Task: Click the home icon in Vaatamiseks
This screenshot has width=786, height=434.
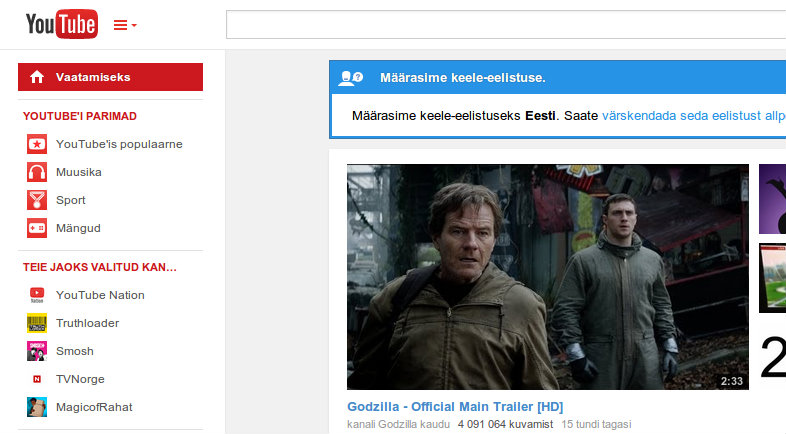Action: pyautogui.click(x=37, y=77)
